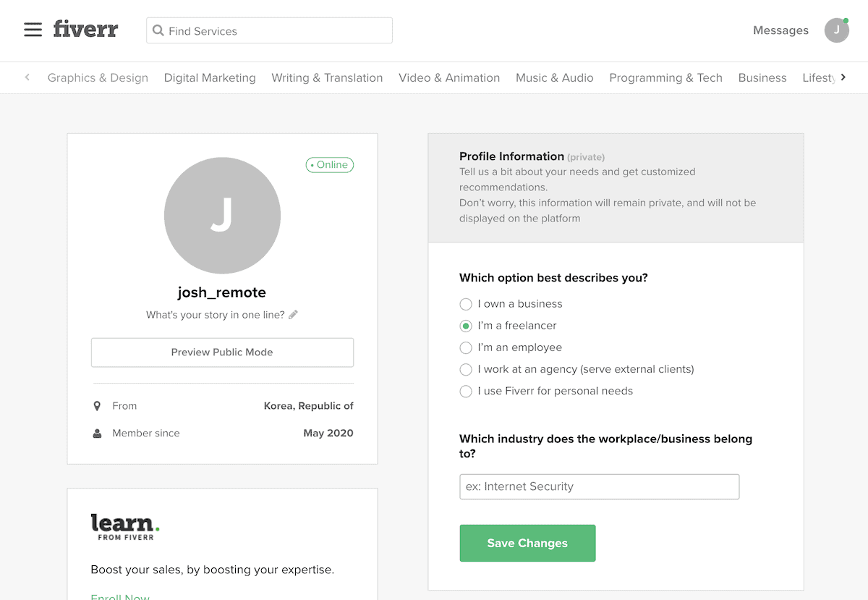
Task: Focus the industry input field
Action: [600, 486]
